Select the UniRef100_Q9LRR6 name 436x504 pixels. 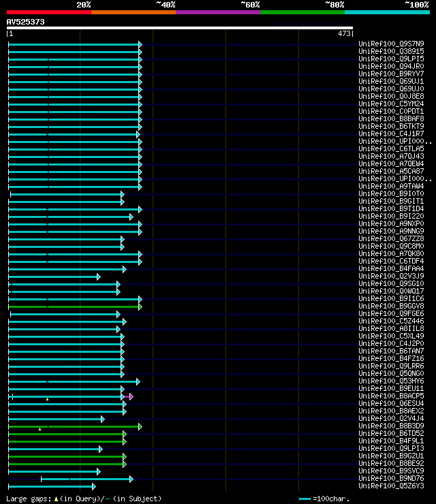pos(391,366)
